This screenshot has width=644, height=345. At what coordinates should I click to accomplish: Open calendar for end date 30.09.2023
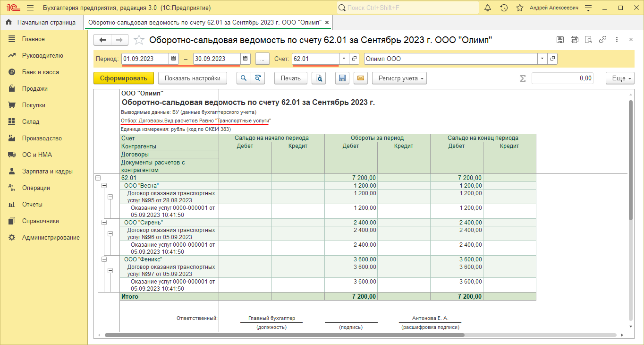245,59
